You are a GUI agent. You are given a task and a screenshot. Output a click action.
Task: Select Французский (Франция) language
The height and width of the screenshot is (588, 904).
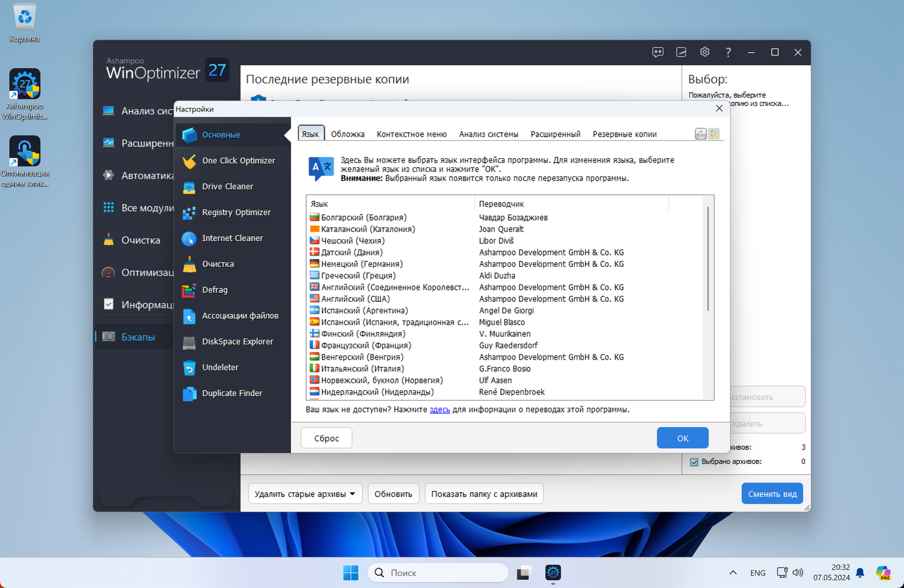click(360, 345)
